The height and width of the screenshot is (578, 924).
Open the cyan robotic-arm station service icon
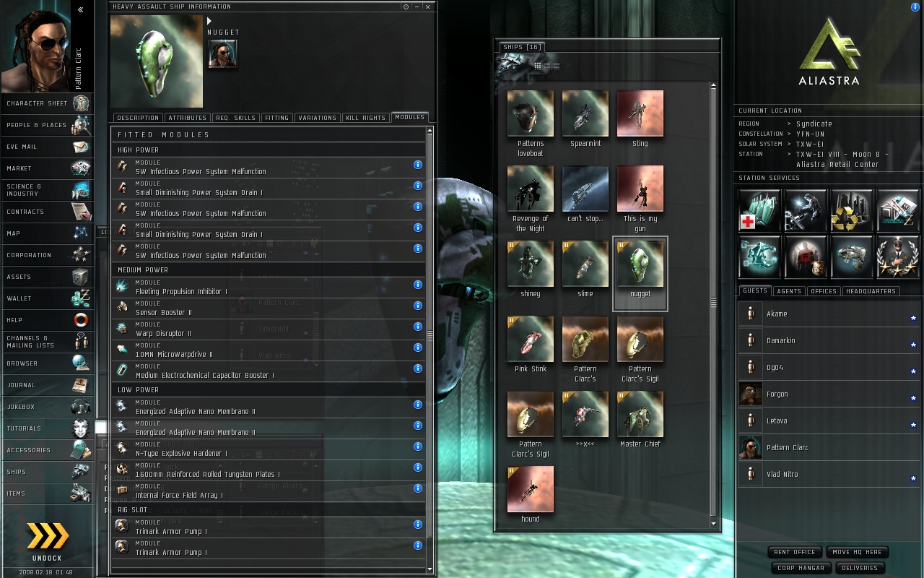[x=759, y=256]
